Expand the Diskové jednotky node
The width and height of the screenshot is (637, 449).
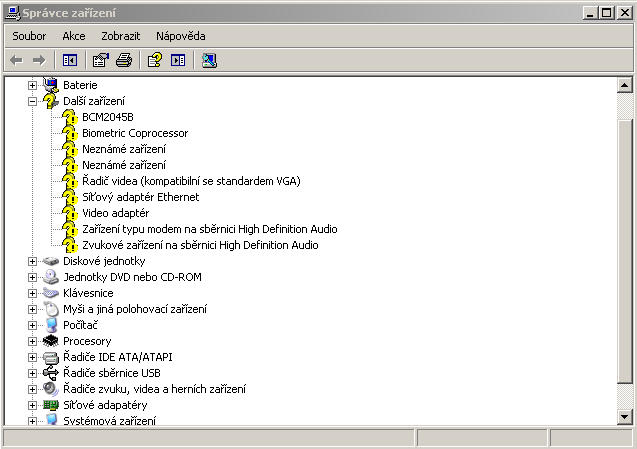point(32,261)
